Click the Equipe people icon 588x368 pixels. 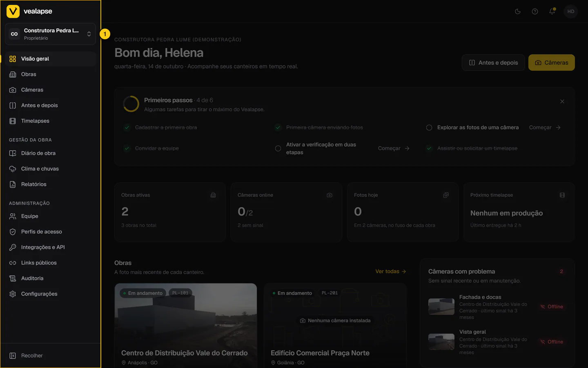pos(13,216)
